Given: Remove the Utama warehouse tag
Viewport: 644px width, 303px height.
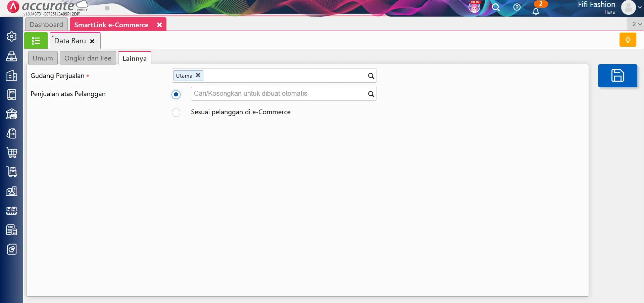Looking at the screenshot, I should [x=198, y=75].
